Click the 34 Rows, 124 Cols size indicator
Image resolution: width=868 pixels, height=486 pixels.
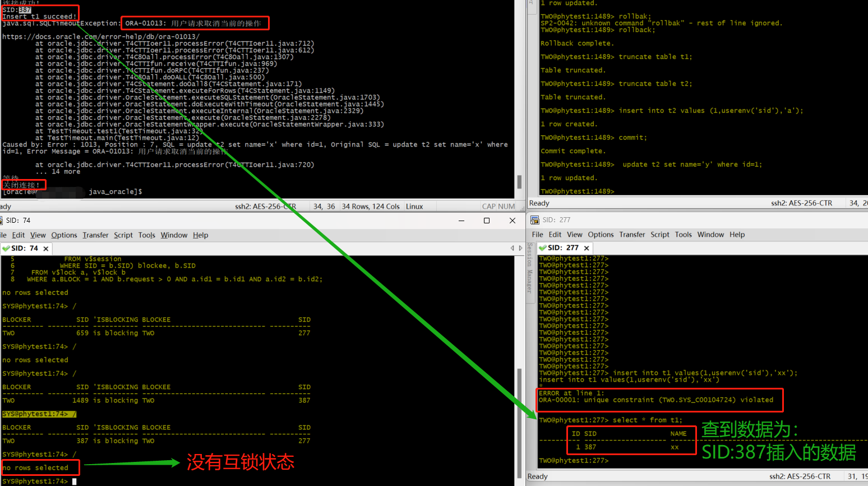point(371,206)
